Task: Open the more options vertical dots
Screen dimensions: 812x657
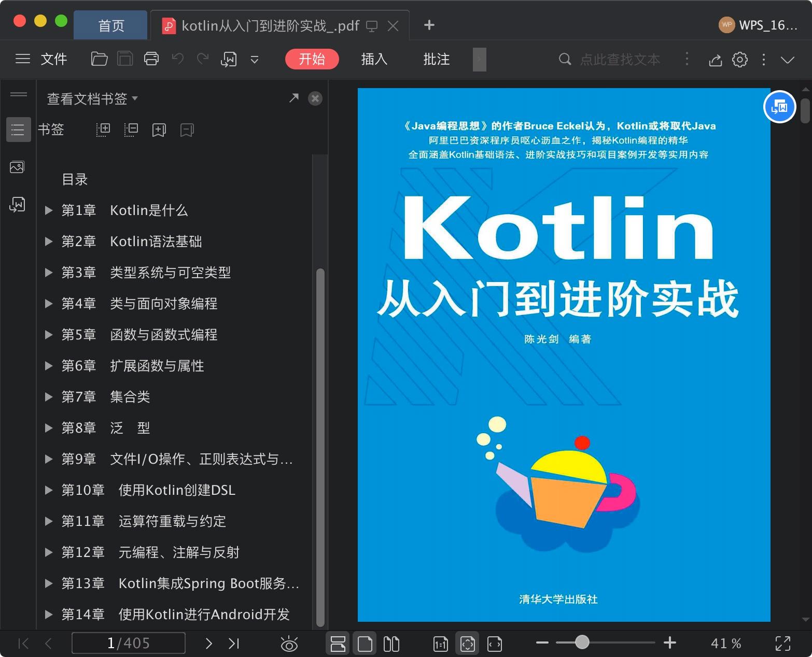Action: tap(764, 60)
